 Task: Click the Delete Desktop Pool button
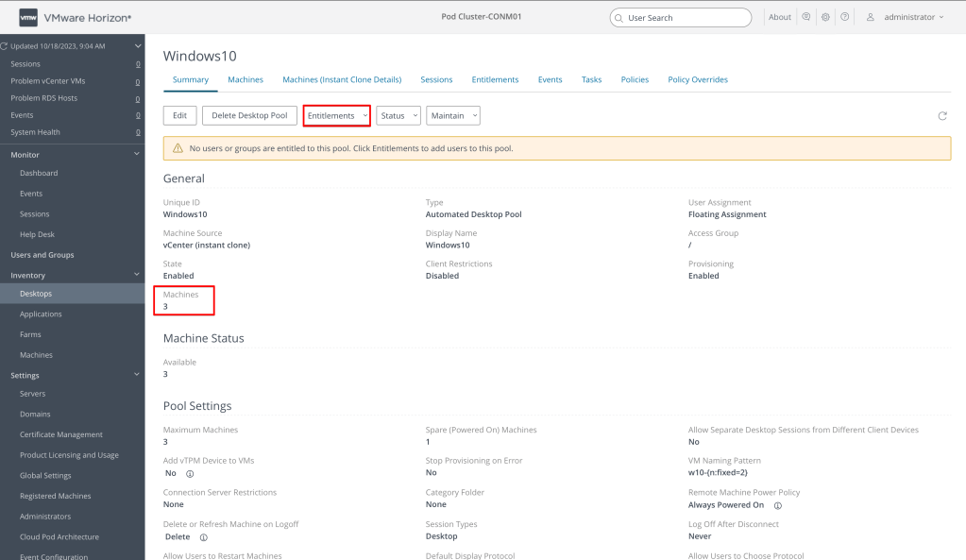click(250, 115)
